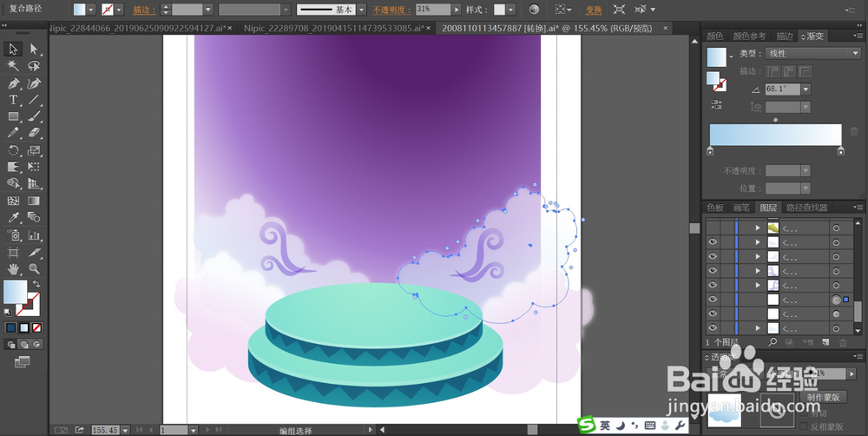Click new layer icon in Layers panel

pos(825,343)
